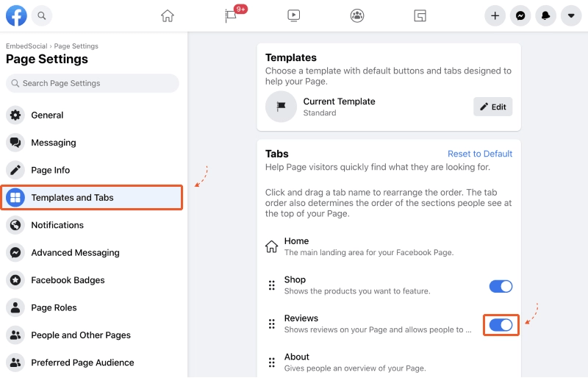The height and width of the screenshot is (378, 588).
Task: Click the Page Info pencil icon
Action: (15, 170)
